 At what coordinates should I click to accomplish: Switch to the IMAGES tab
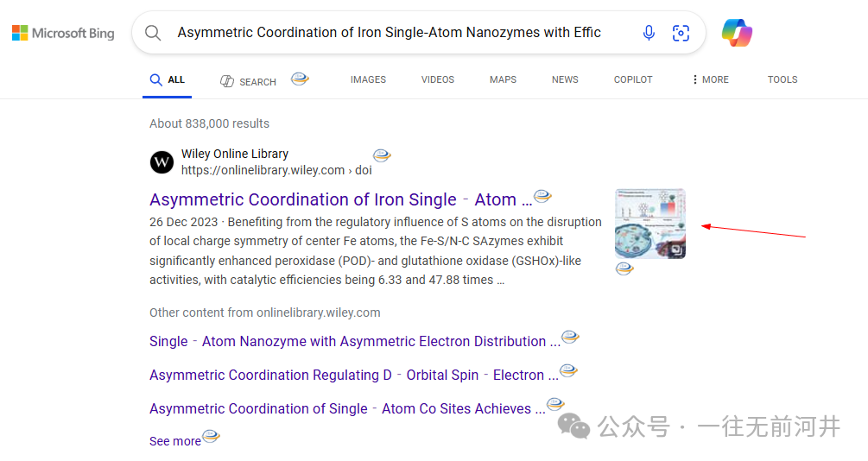[368, 79]
